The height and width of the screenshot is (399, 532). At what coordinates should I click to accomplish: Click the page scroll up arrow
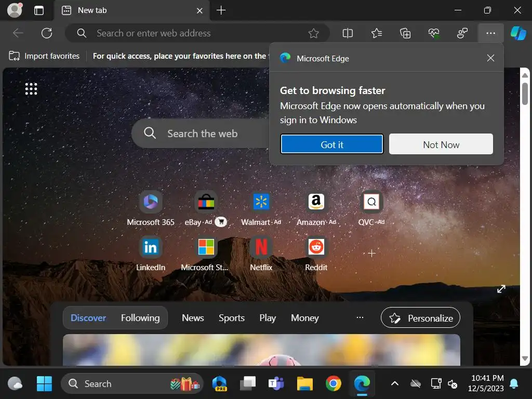coord(525,75)
